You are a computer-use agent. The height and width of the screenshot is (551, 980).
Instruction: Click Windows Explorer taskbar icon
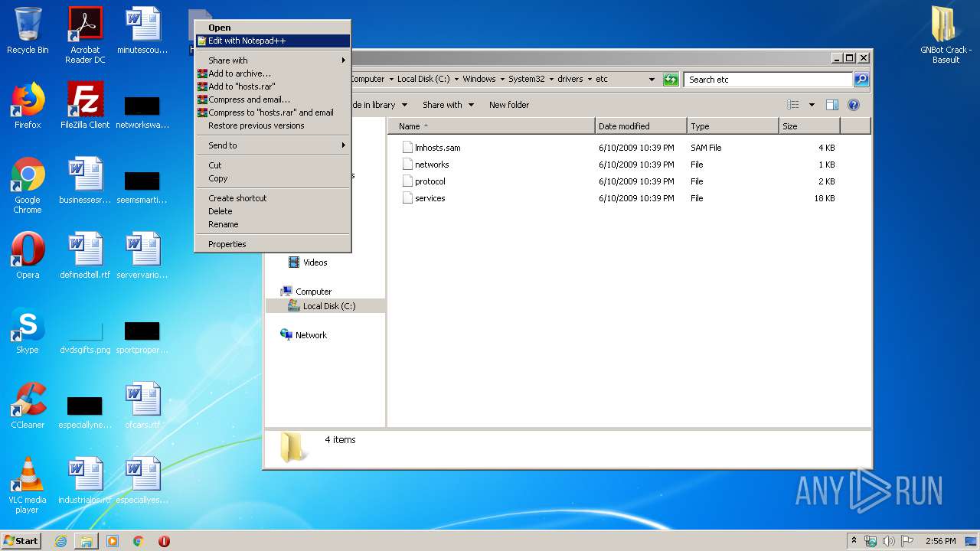coord(87,541)
